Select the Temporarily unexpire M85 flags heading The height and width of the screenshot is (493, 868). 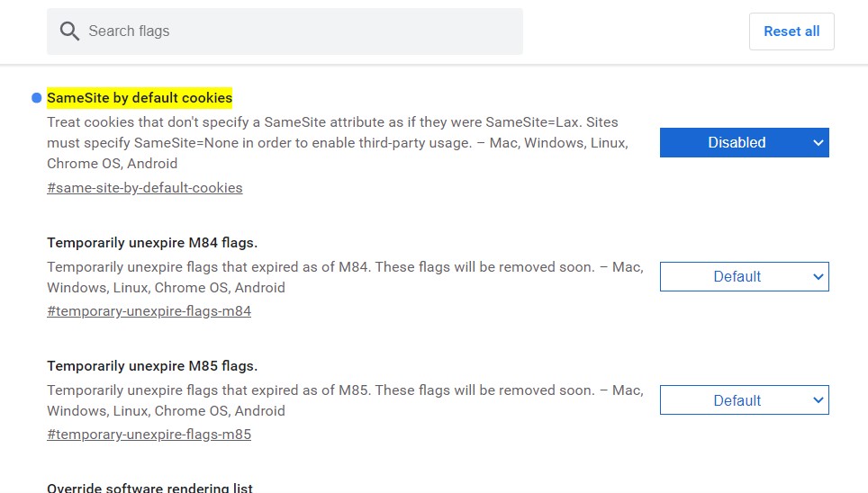pyautogui.click(x=152, y=366)
